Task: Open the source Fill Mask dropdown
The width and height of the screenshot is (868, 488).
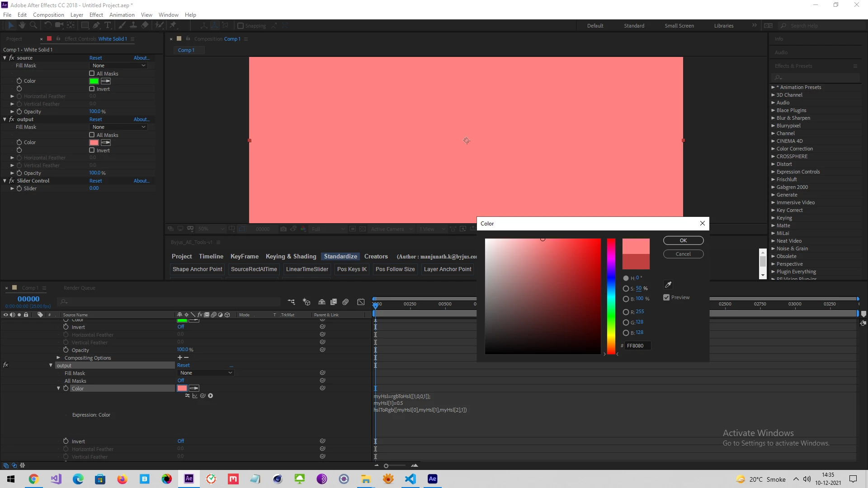Action: [x=118, y=66]
